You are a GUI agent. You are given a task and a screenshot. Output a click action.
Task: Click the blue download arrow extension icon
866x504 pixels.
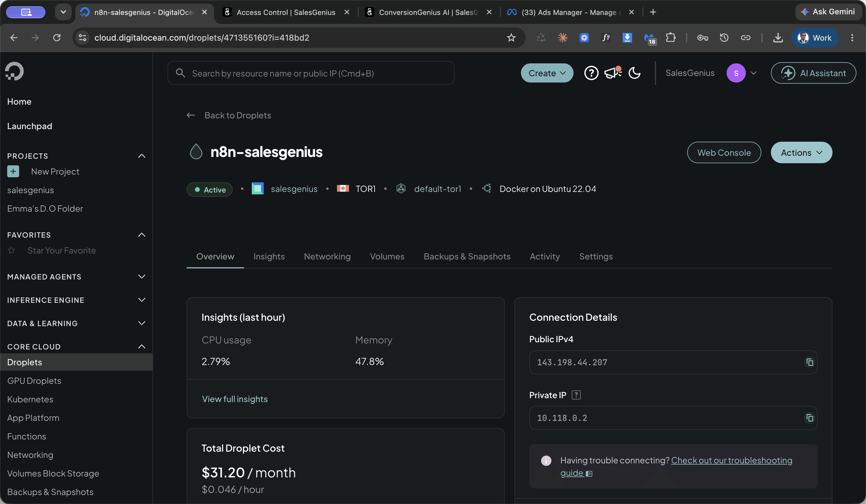(x=627, y=38)
